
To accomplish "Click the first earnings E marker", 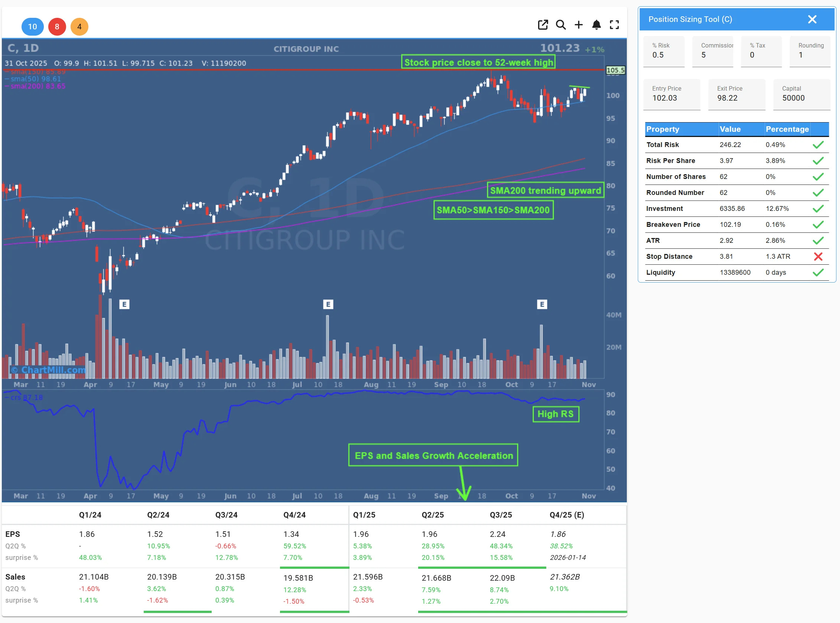I will click(x=124, y=304).
